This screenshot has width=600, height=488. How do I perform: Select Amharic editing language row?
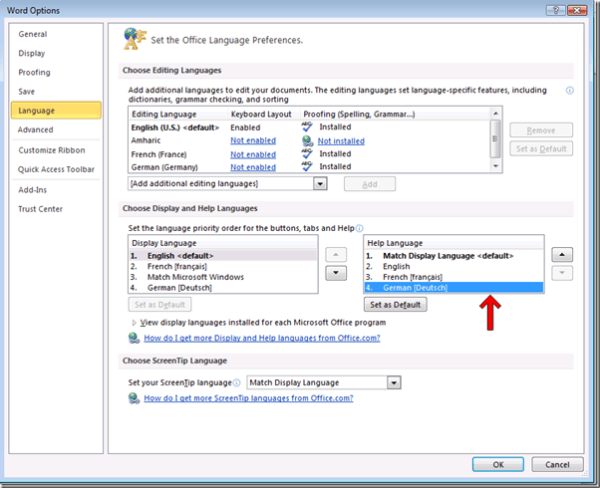[x=309, y=140]
